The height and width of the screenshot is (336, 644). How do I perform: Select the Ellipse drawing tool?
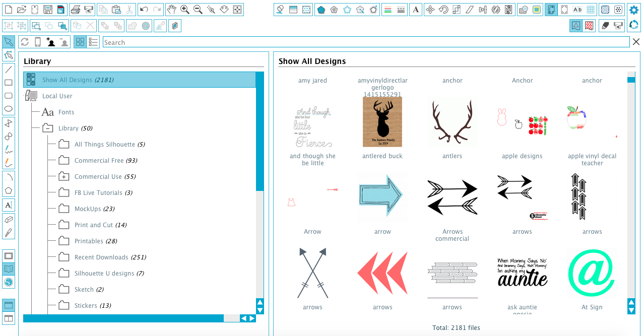(8, 109)
